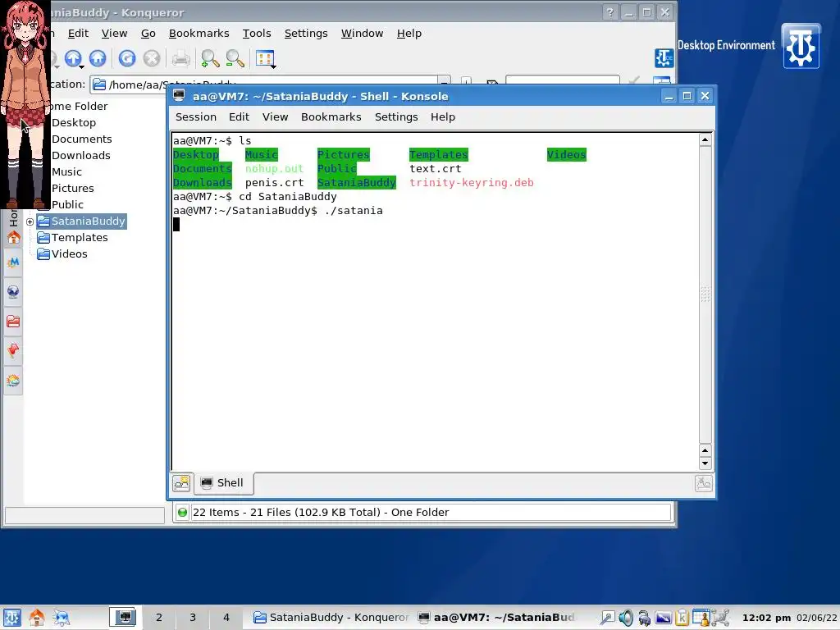840x630 pixels.
Task: Click the Stop loading icon in Konqueror
Action: 152,58
